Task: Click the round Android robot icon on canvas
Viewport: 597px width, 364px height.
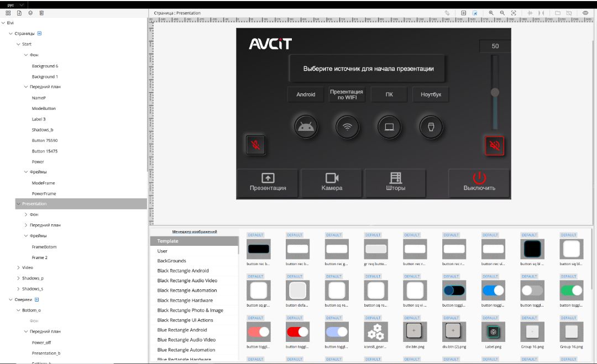Action: pyautogui.click(x=306, y=126)
